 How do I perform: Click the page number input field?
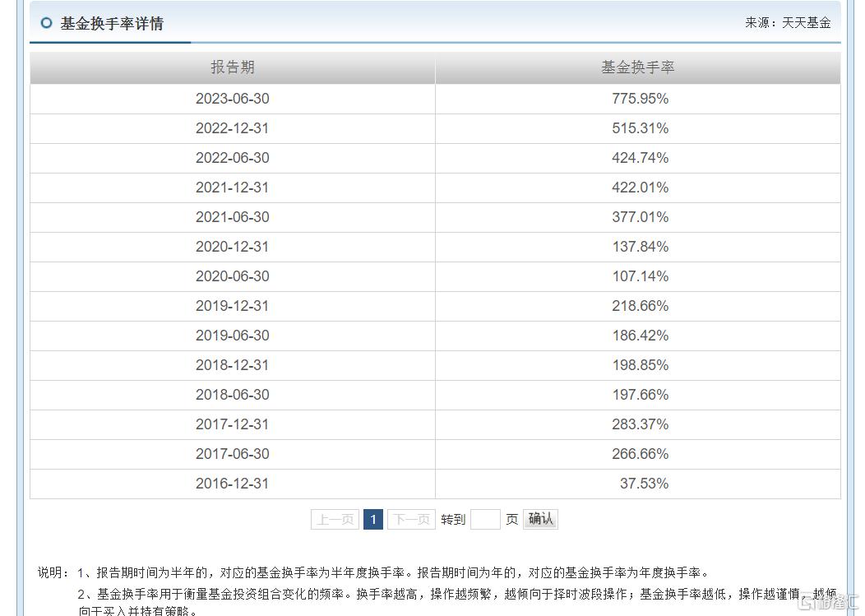pyautogui.click(x=485, y=520)
